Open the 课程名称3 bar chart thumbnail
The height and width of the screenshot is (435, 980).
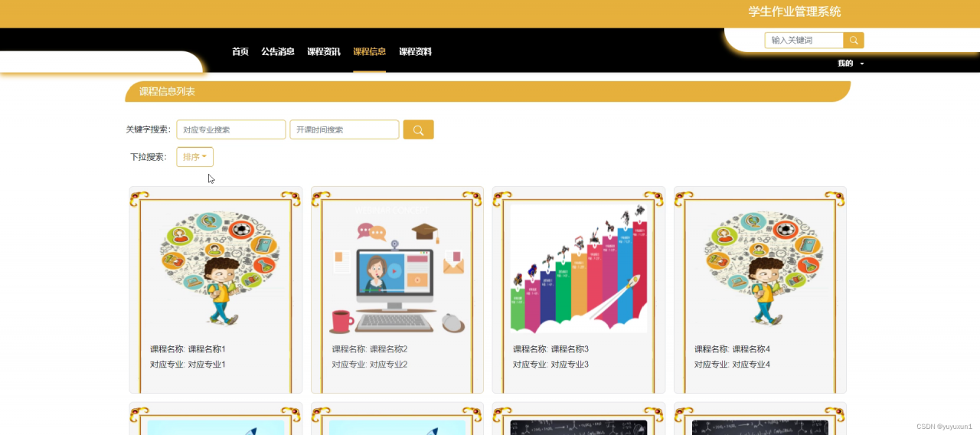pos(579,268)
